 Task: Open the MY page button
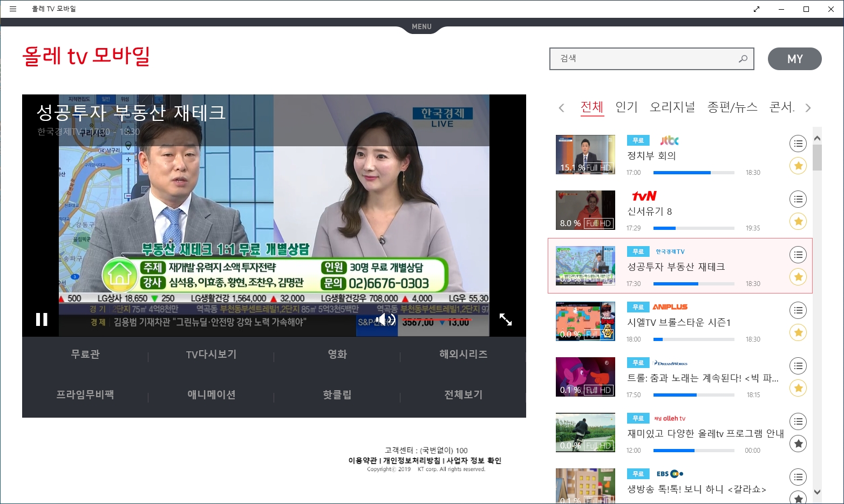[x=795, y=59]
